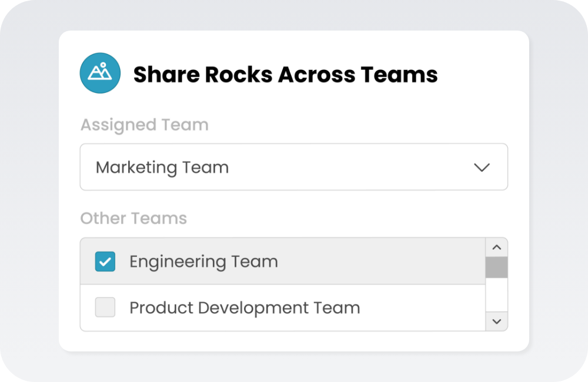
Task: Click the gray scrollbar thumb in teams list
Action: 496,267
